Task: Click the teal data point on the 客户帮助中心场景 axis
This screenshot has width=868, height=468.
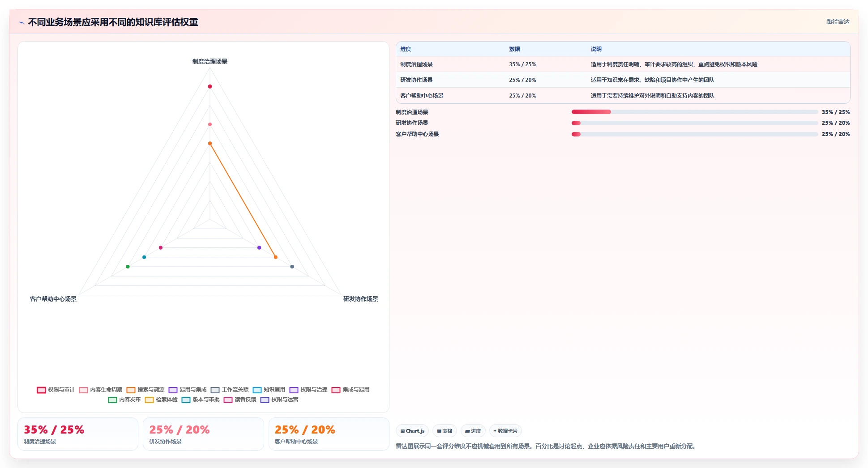Action: point(144,257)
